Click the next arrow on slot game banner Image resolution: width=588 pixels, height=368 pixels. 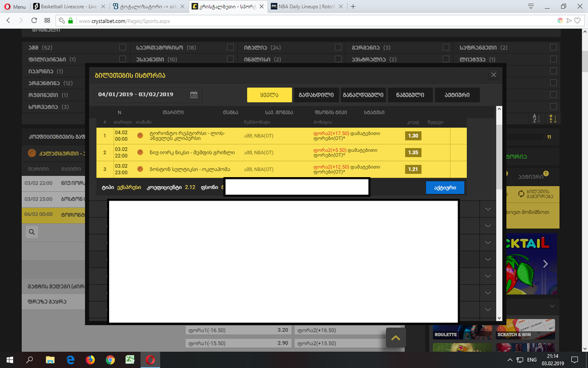546,264
